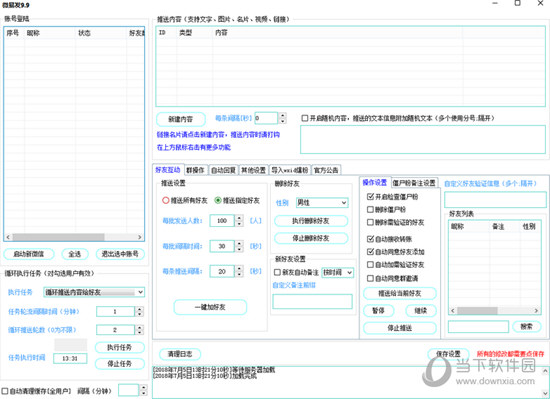
Task: Click the 昵称 column header in account list
Action: click(49, 33)
